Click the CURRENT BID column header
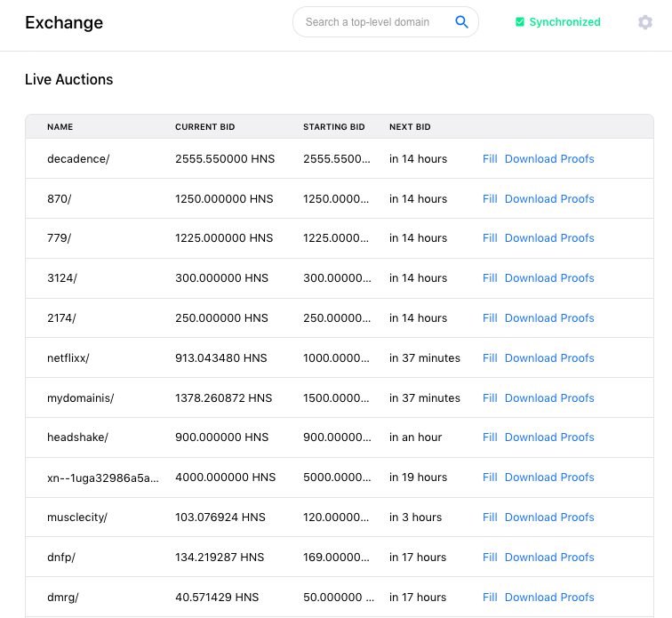Image resolution: width=672 pixels, height=618 pixels. click(204, 127)
